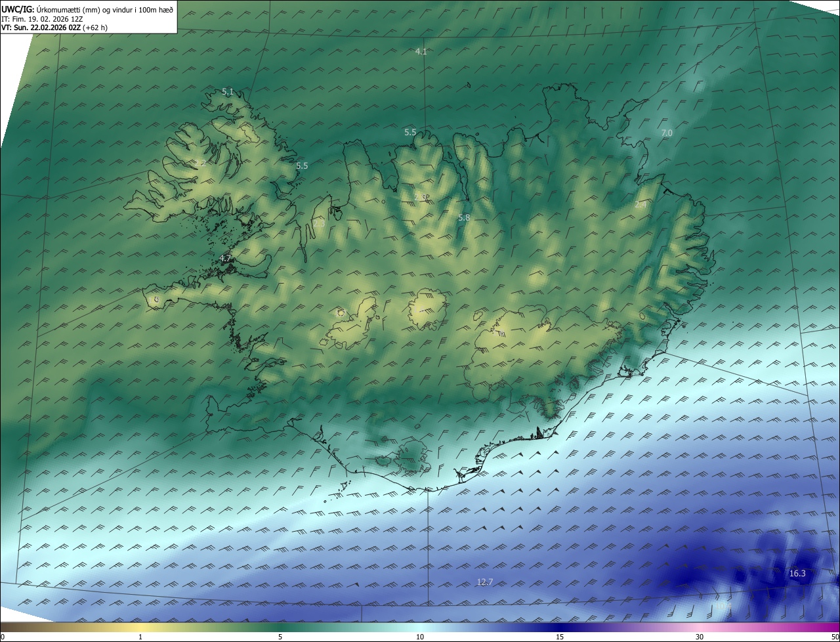The image size is (840, 642).
Task: Click the title "Úrkomumætti (mm) og vindur í 100m hæð"
Action: click(105, 9)
